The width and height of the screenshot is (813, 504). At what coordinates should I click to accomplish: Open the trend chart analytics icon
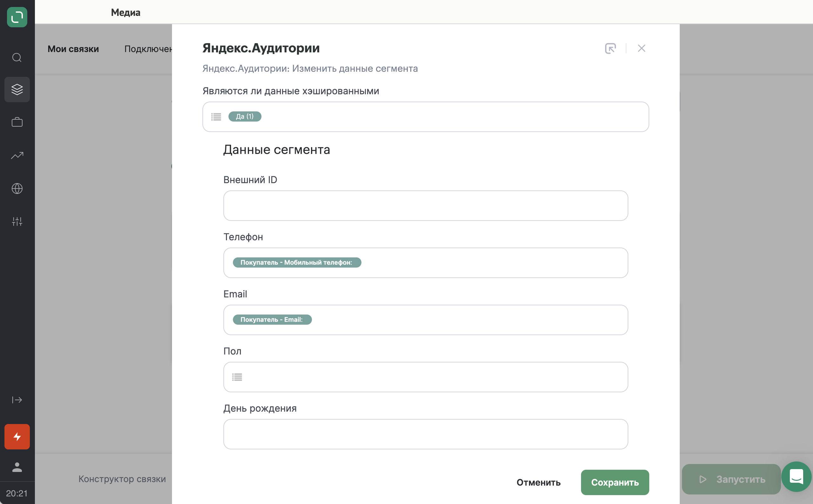17,155
